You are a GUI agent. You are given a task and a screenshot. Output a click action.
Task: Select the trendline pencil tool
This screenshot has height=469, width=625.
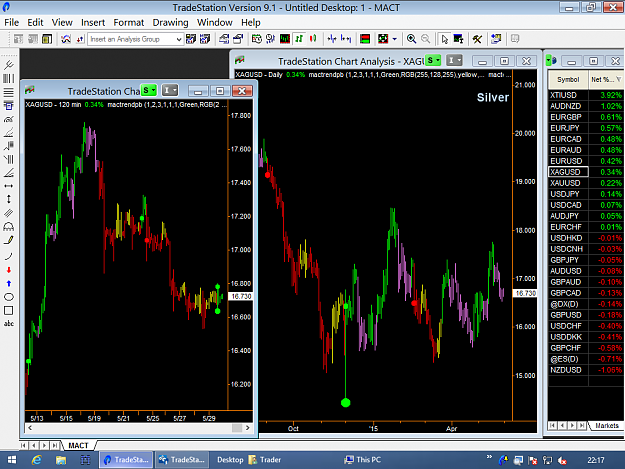[8, 240]
